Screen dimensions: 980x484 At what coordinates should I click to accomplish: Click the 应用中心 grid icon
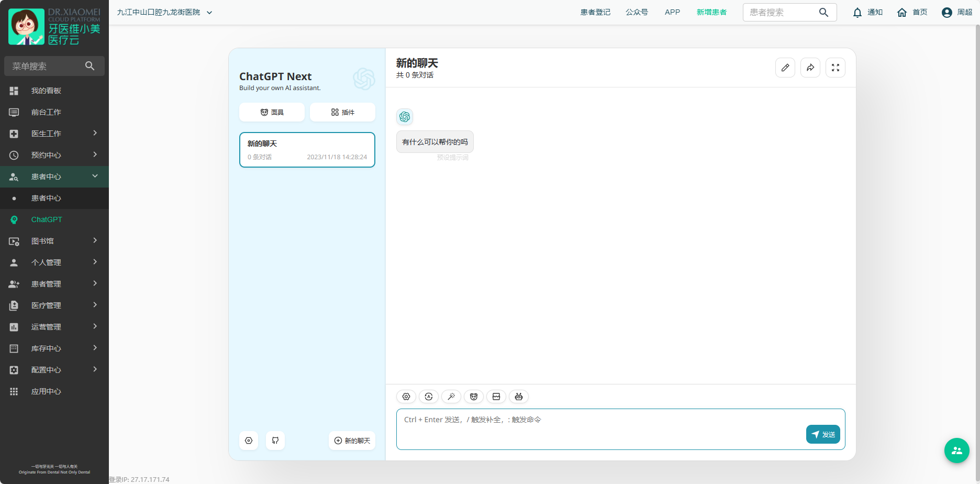click(14, 391)
